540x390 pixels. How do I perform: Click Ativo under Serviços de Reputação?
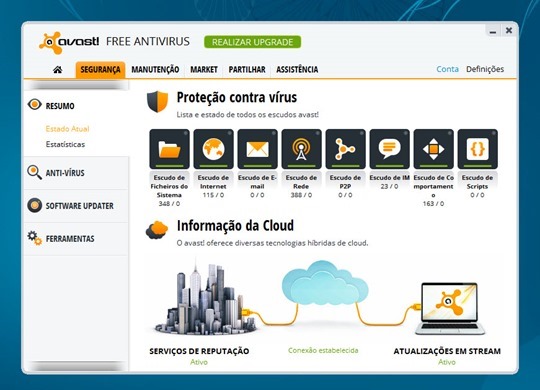click(199, 362)
